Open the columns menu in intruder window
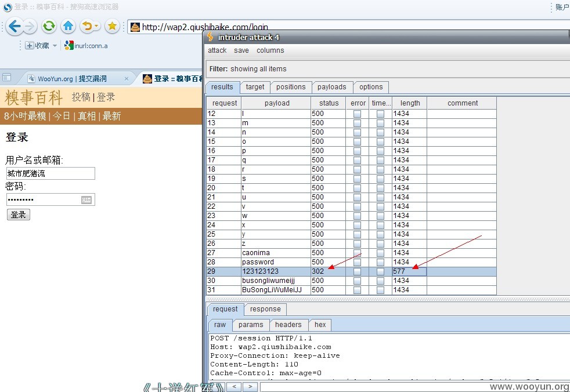Image resolution: width=570 pixels, height=392 pixels. tap(270, 50)
